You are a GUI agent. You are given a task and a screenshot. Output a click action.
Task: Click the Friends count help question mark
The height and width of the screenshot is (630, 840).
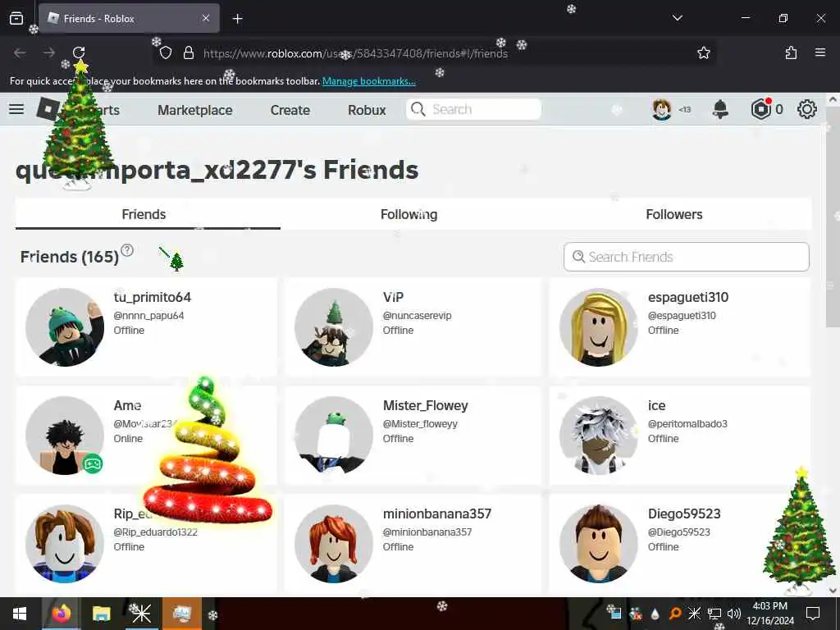click(127, 250)
